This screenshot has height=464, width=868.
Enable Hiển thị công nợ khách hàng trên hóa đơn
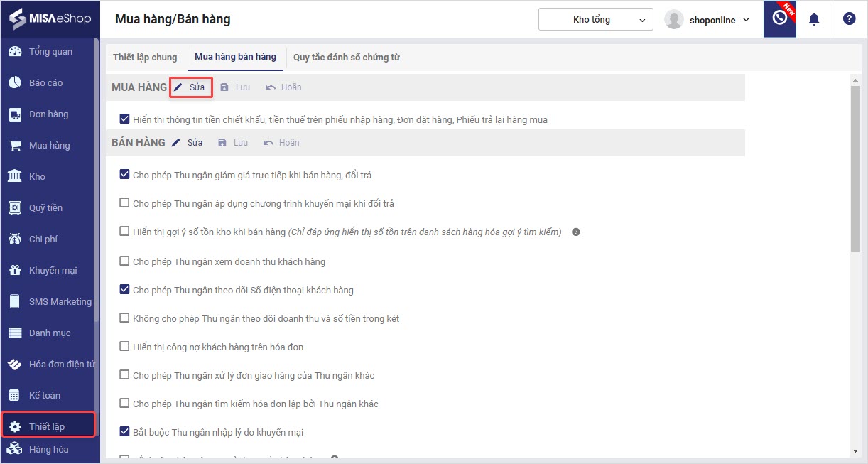pos(125,347)
